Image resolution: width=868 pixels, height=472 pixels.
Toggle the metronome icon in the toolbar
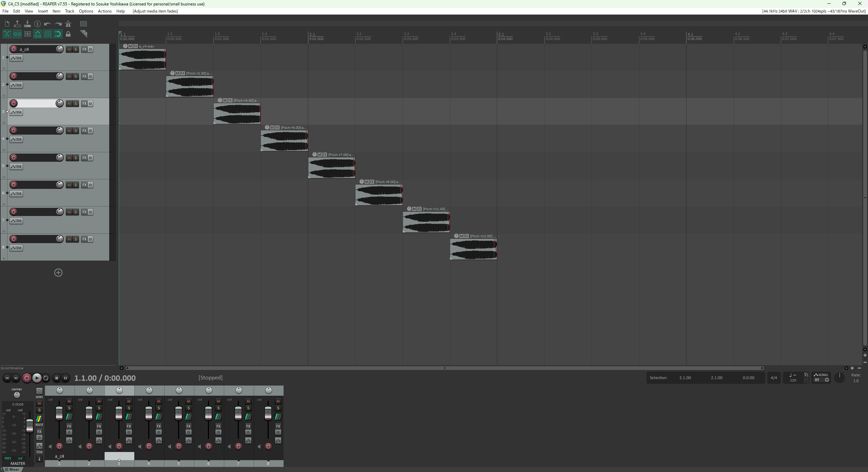[68, 24]
